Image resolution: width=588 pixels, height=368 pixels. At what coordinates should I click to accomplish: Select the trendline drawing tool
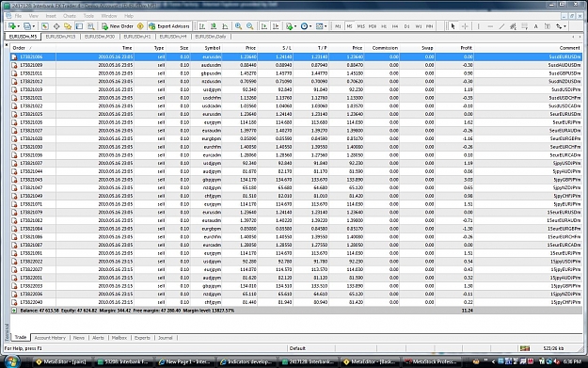[x=501, y=26]
